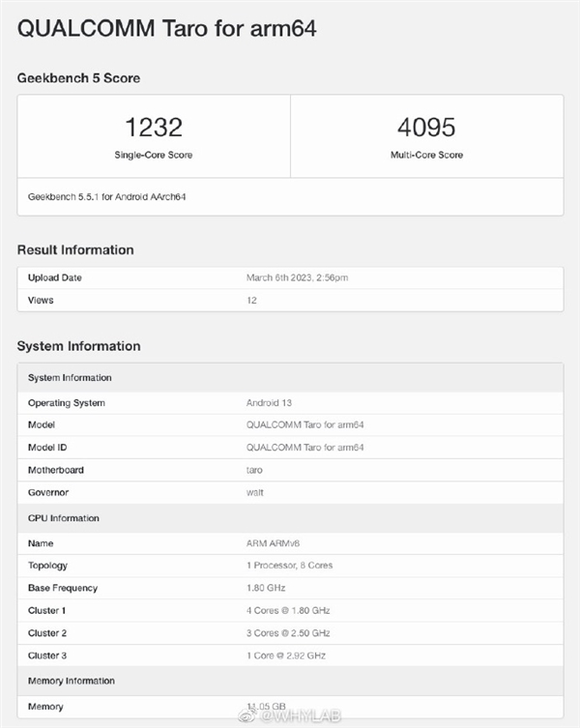
Task: Click the 4095 multi-core score value
Action: (426, 128)
